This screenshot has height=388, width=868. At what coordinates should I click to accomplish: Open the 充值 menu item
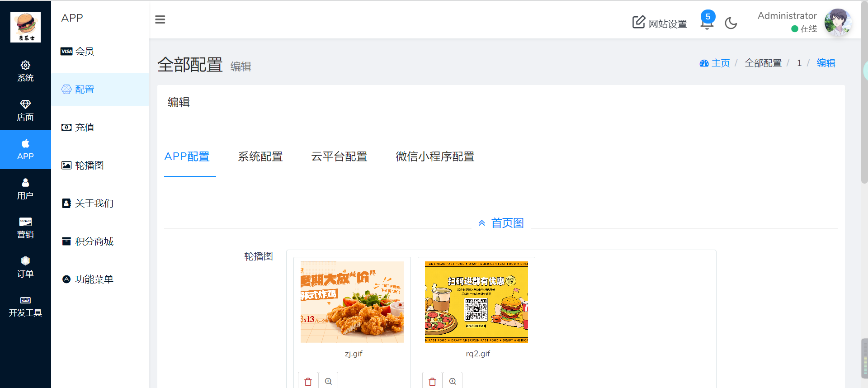point(100,128)
